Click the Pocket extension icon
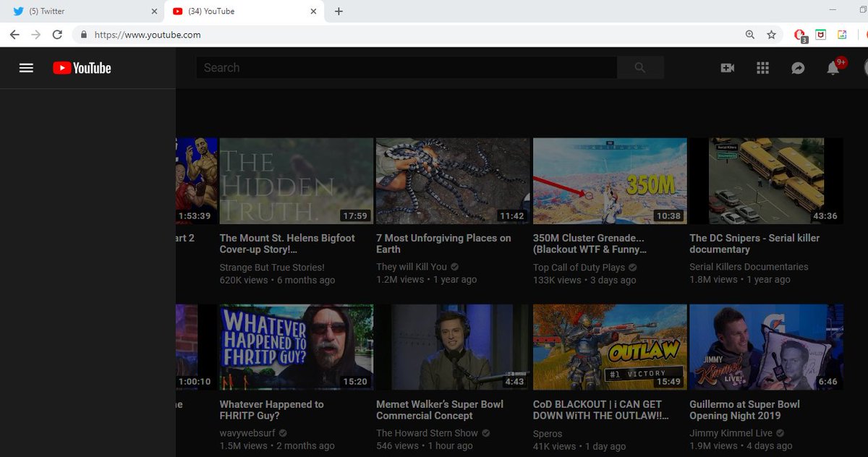The height and width of the screenshot is (457, 868). (821, 35)
